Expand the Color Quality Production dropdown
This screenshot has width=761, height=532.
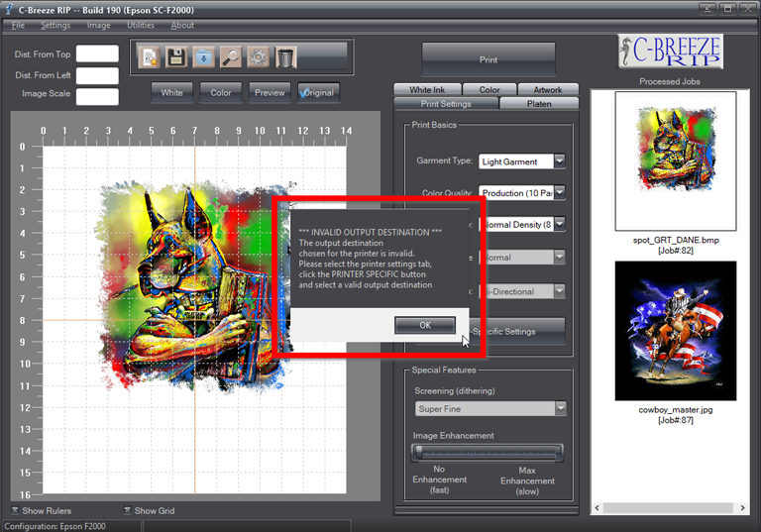tap(560, 193)
